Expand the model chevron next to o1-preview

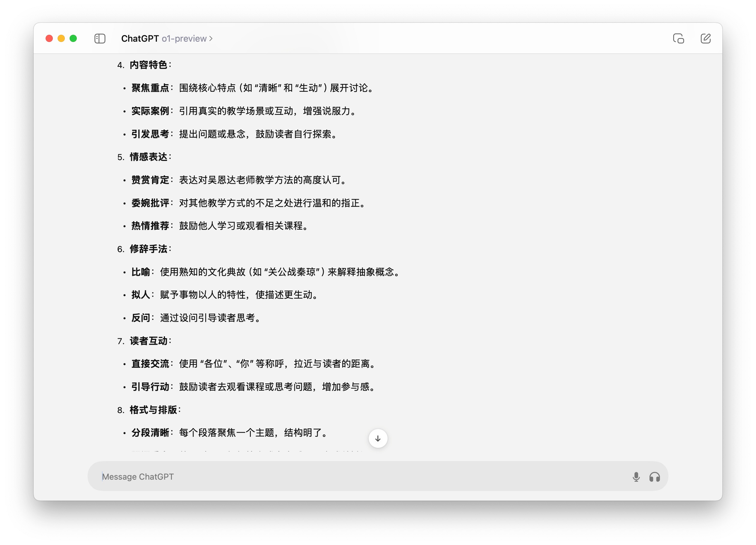[x=211, y=39]
